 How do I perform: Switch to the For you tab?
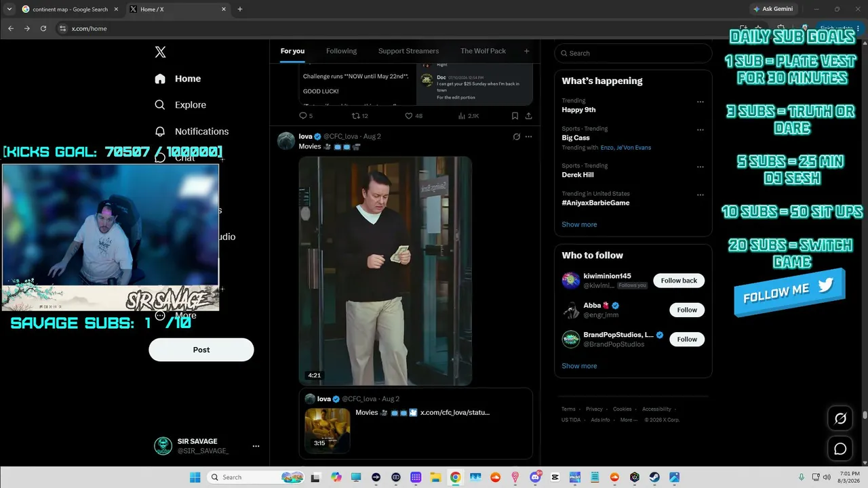tap(292, 51)
